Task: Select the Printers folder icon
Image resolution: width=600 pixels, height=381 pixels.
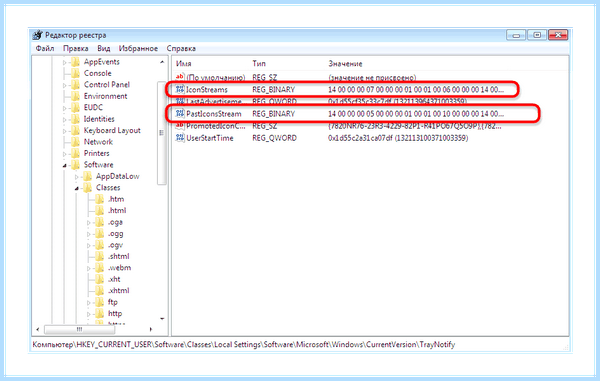Action: pyautogui.click(x=76, y=153)
